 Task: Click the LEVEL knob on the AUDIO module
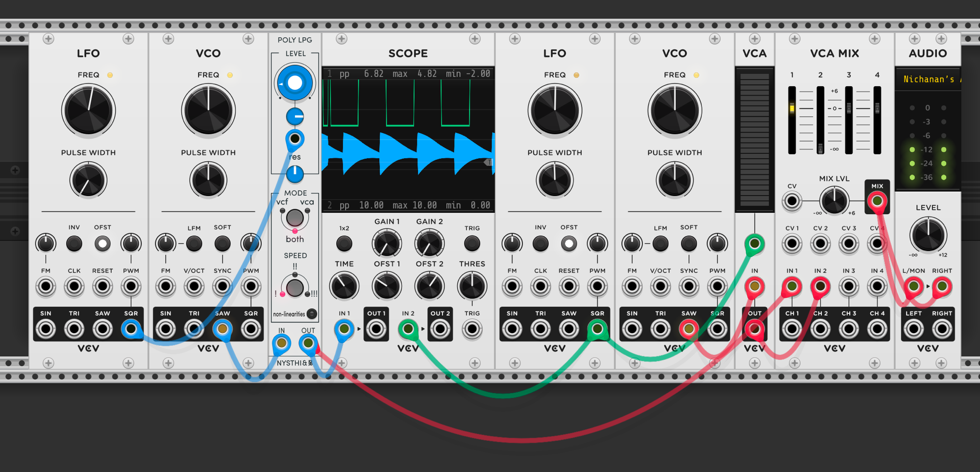pos(928,235)
